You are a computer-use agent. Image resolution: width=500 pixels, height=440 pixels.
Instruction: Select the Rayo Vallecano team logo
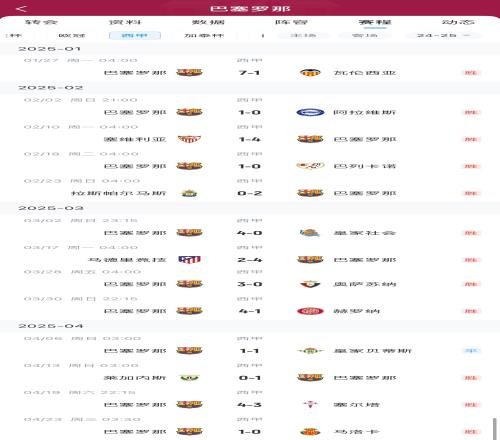point(310,166)
